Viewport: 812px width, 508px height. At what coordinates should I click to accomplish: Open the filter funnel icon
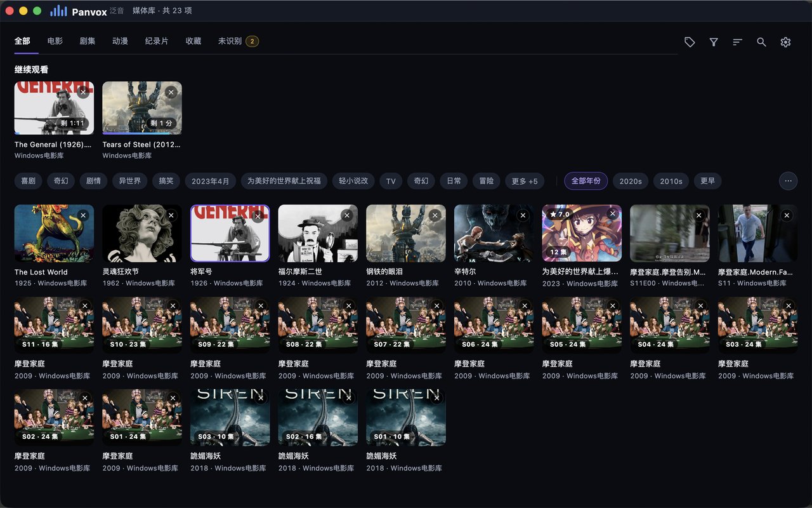714,42
